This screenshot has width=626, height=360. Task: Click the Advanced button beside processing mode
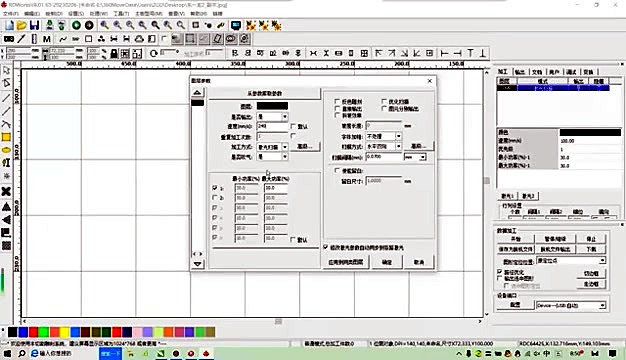click(305, 147)
